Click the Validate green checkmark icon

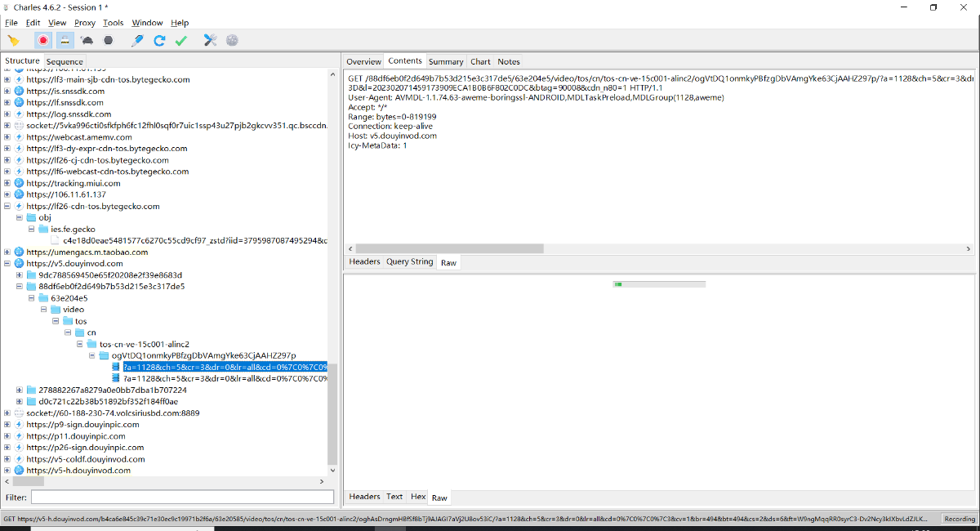181,40
